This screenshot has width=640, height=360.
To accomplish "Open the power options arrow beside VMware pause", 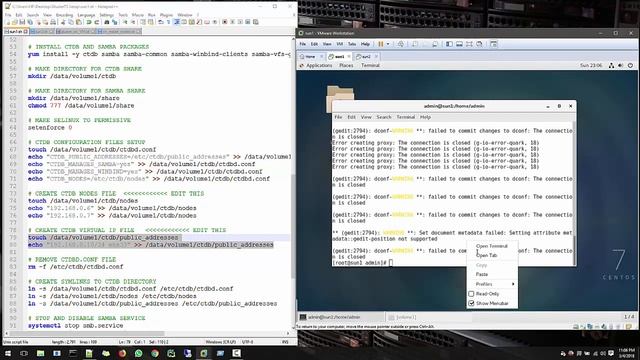I will (x=388, y=44).
